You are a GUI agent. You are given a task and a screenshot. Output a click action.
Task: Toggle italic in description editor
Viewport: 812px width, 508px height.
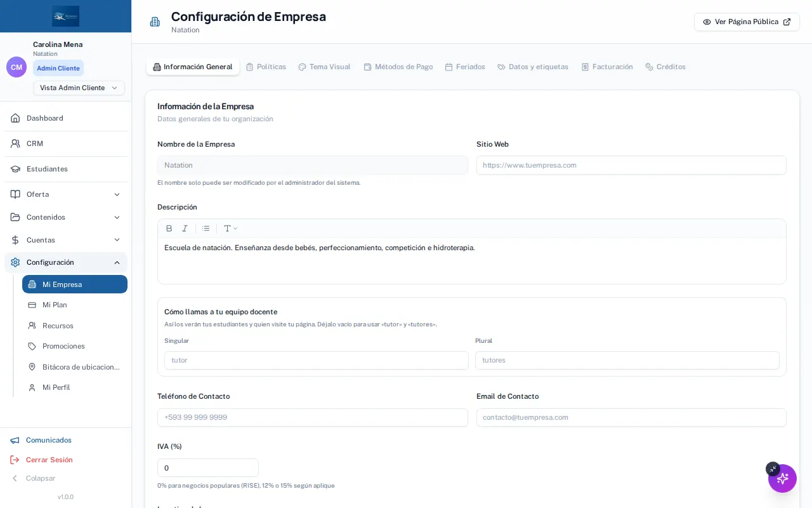coord(185,229)
